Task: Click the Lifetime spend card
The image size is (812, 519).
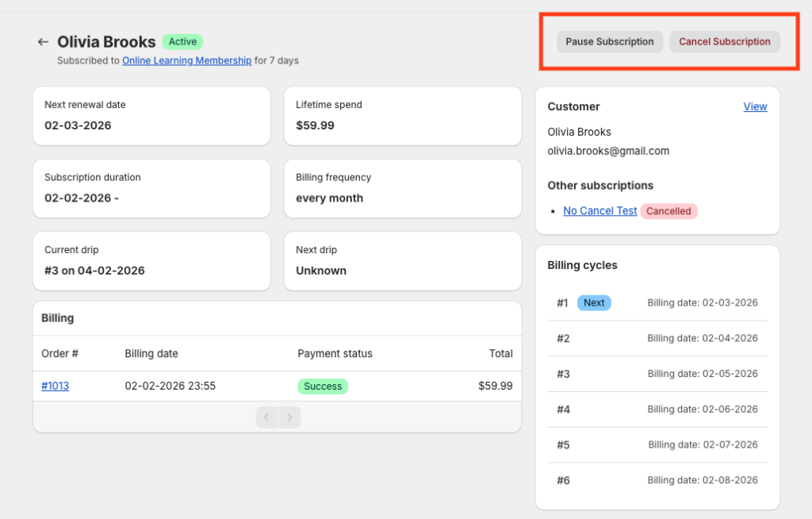Action: click(x=402, y=116)
